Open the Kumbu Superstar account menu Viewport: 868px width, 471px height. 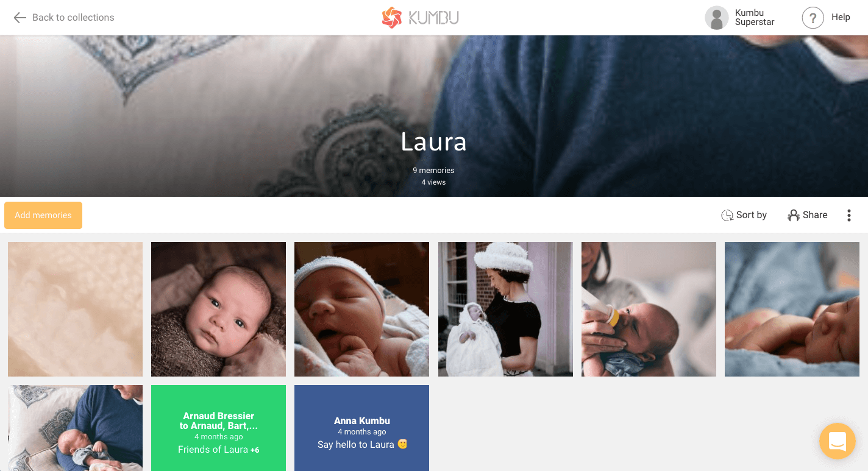740,18
